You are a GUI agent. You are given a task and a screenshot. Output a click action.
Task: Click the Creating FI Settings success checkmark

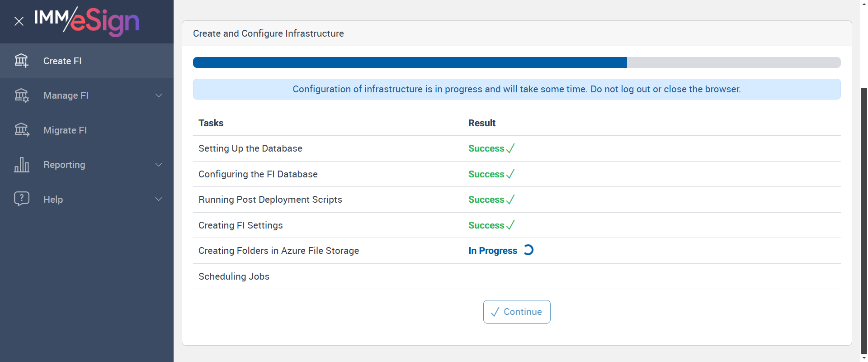(510, 225)
